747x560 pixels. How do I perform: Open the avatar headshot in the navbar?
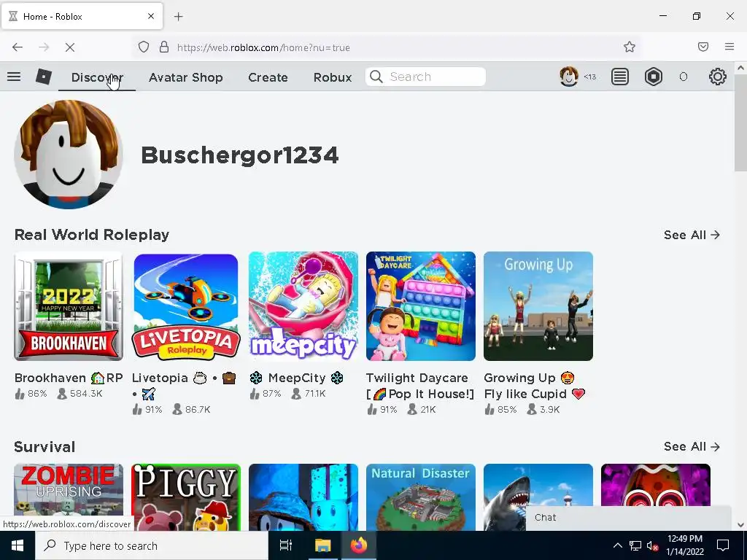(568, 76)
